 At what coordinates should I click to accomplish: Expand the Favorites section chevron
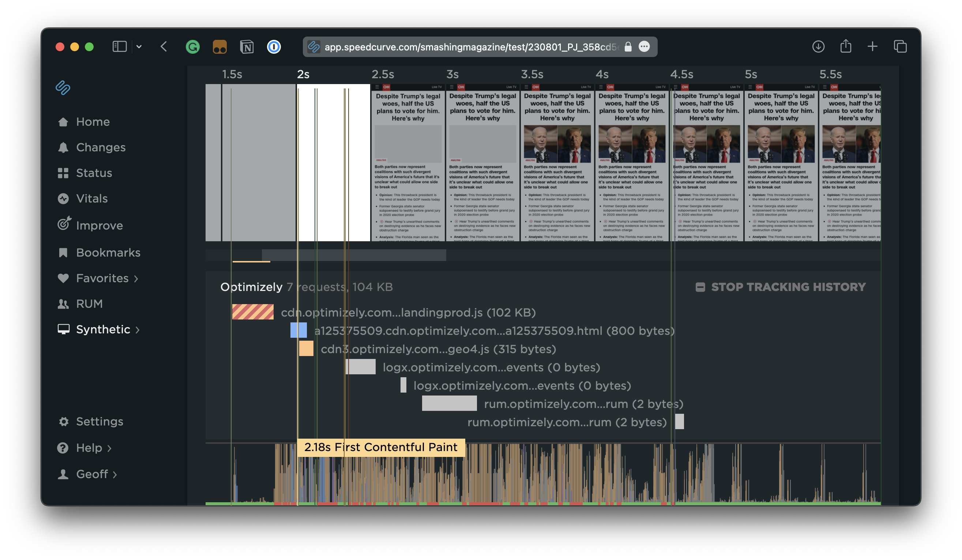coord(136,279)
